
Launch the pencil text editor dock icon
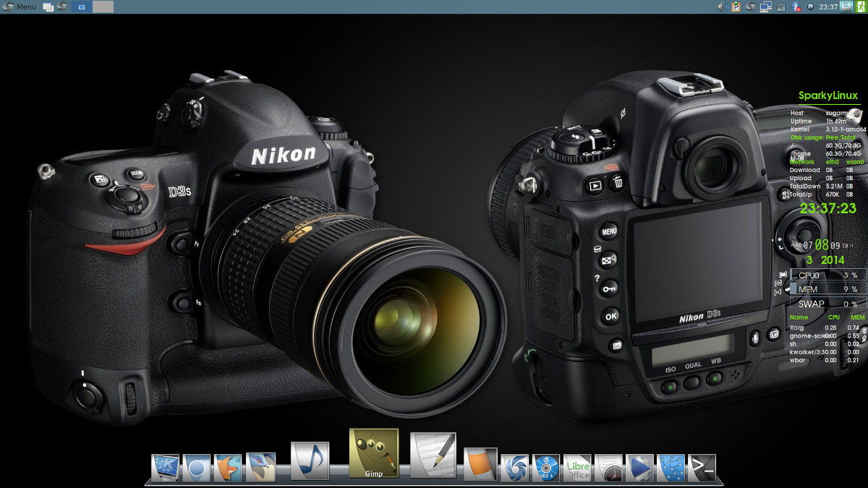coord(433,456)
